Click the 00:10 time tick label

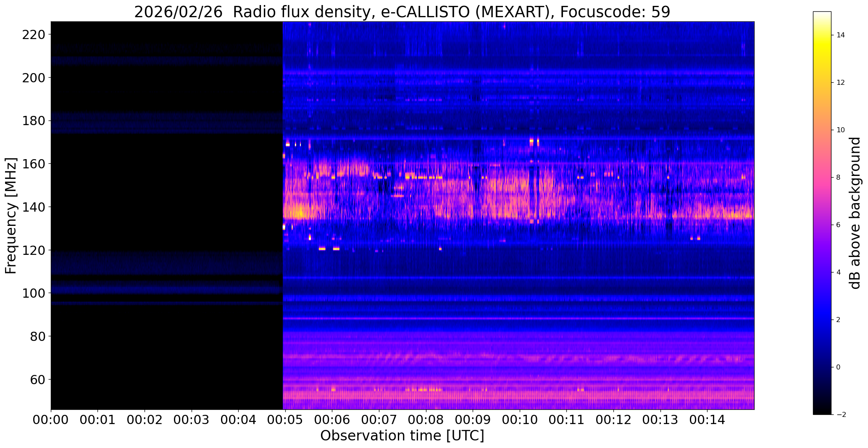520,420
